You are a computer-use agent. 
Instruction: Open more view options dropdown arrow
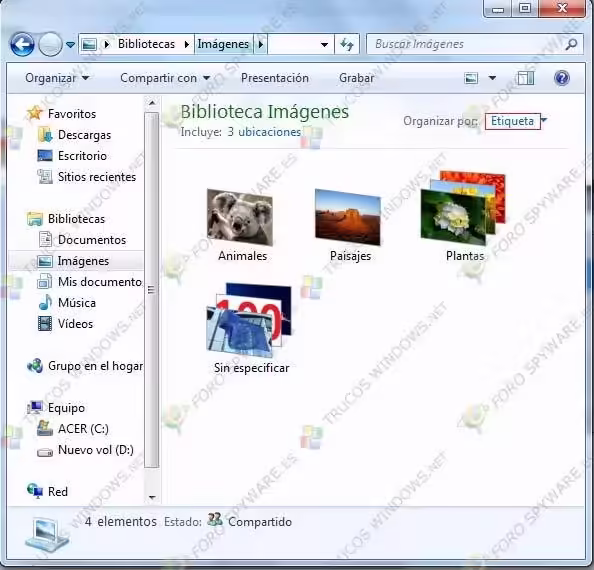point(492,78)
